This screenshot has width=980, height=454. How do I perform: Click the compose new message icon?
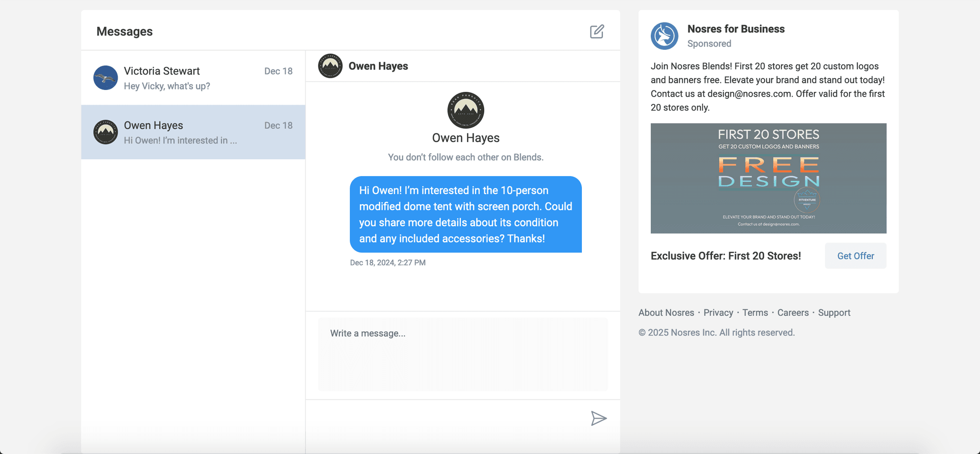[x=597, y=32]
